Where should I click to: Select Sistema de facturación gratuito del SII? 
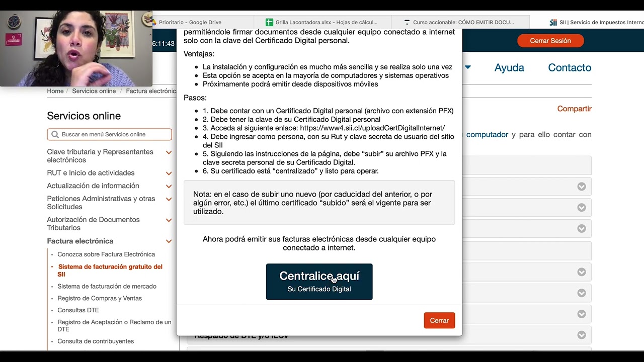(110, 270)
